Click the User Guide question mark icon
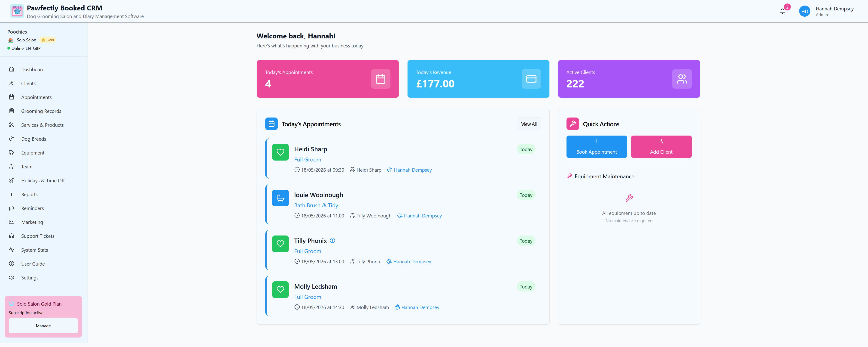 (x=12, y=264)
